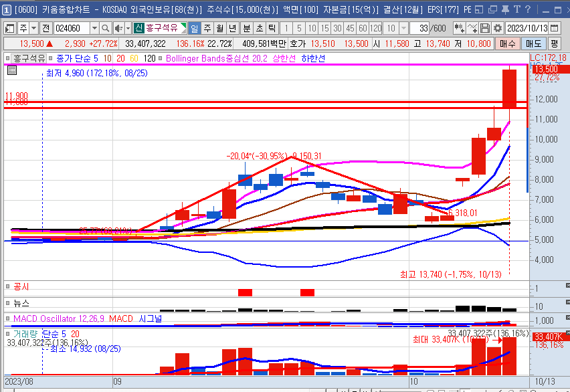The width and height of the screenshot is (570, 392).
Task: Open the minute interval dropdown arrow
Action: point(403,28)
